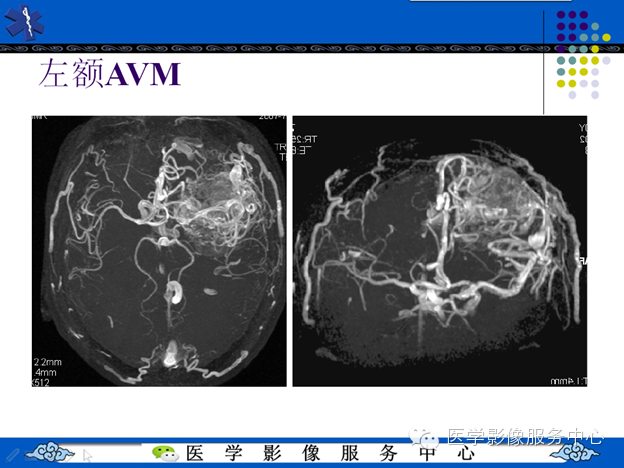Click the white WeChat watermark icon
Viewport: 624px width, 468px height.
425,438
